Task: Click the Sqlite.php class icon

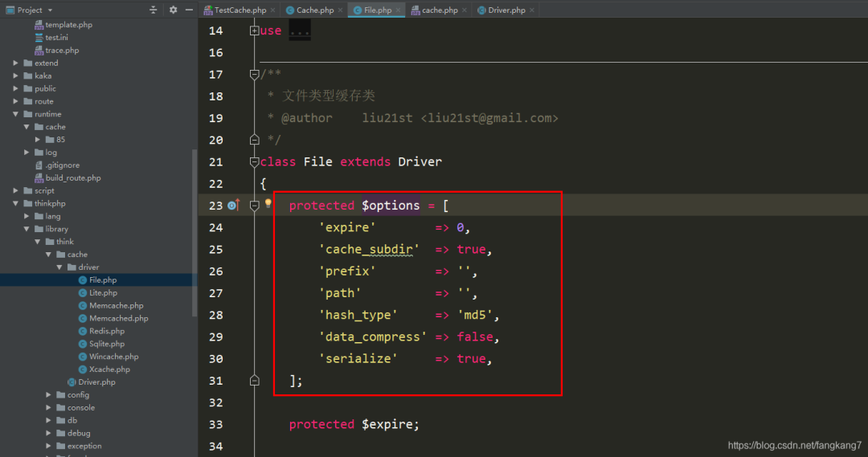Action: pos(83,344)
